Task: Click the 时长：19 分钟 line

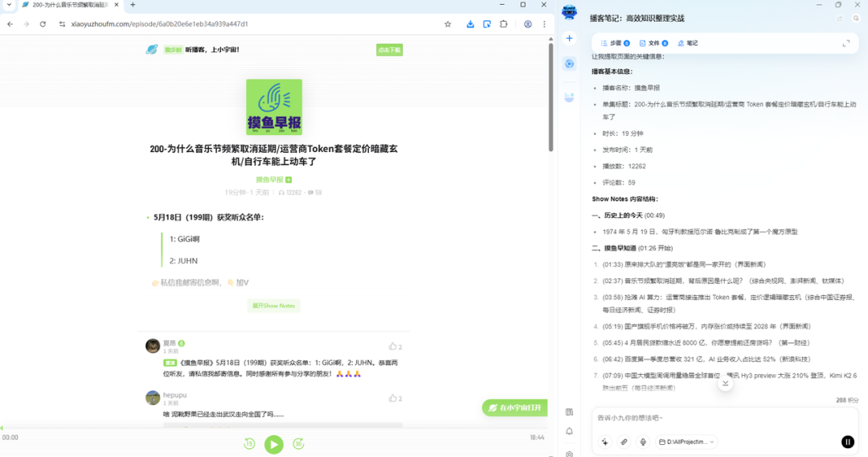Action: 622,134
